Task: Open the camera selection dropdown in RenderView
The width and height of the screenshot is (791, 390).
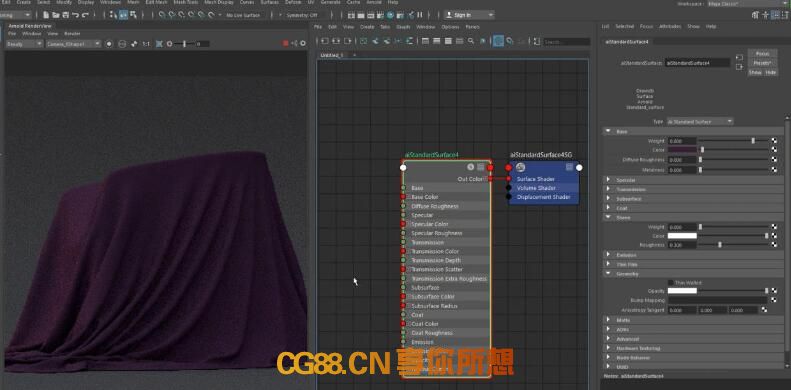Action: tap(73, 44)
